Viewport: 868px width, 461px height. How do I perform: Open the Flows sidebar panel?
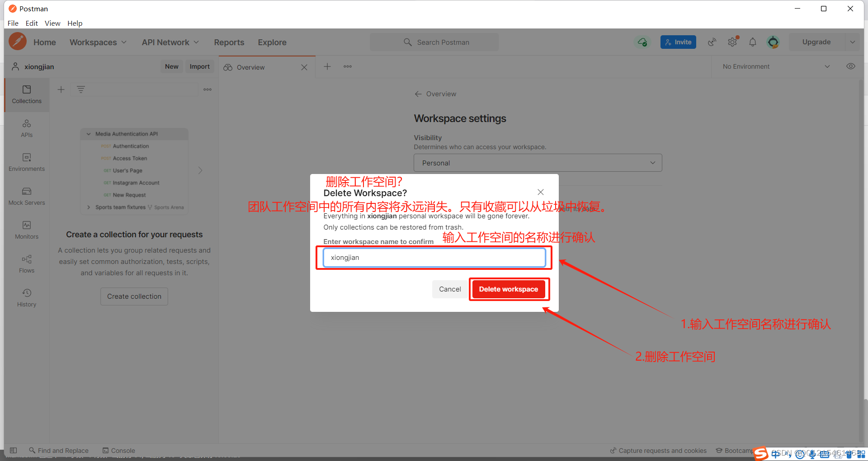27,264
